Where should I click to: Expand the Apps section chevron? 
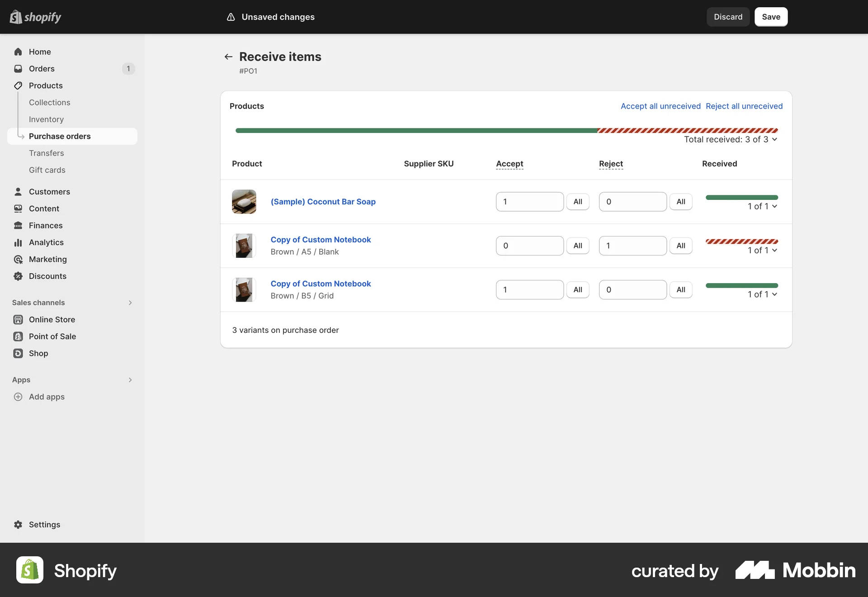[130, 380]
